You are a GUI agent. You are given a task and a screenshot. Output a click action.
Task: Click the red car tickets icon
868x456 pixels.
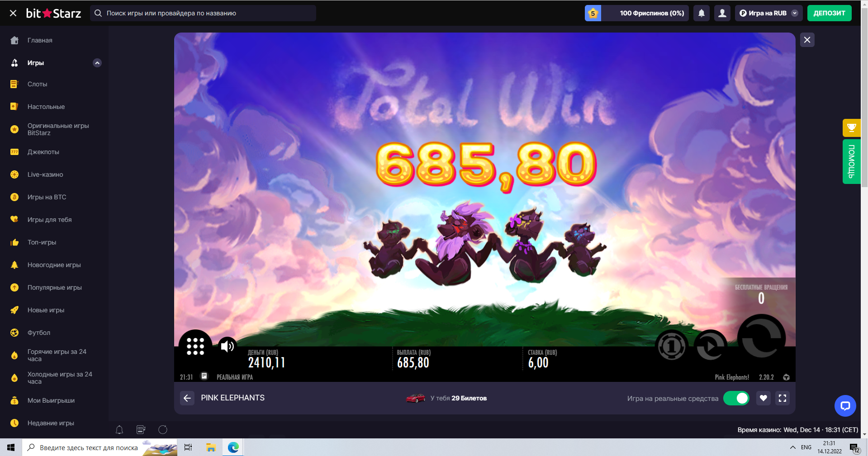tap(416, 398)
